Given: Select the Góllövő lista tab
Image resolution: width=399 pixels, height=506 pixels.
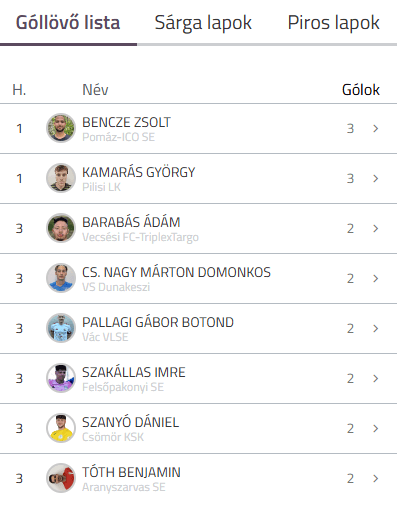Looking at the screenshot, I should tap(68, 23).
